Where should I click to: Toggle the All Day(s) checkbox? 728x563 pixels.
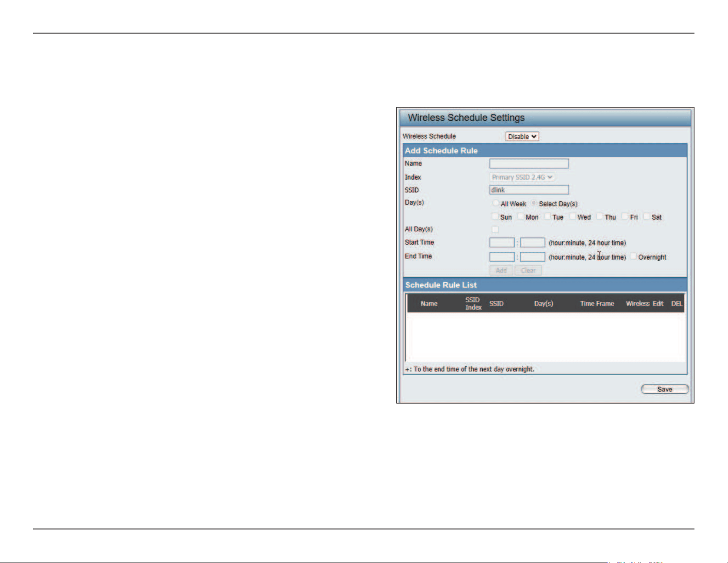click(x=495, y=229)
